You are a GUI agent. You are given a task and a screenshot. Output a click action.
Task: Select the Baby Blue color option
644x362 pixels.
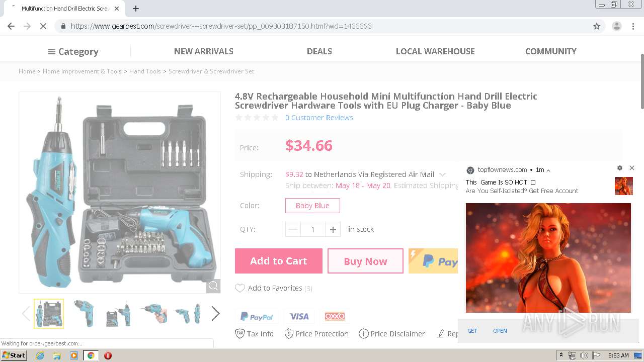click(x=312, y=206)
